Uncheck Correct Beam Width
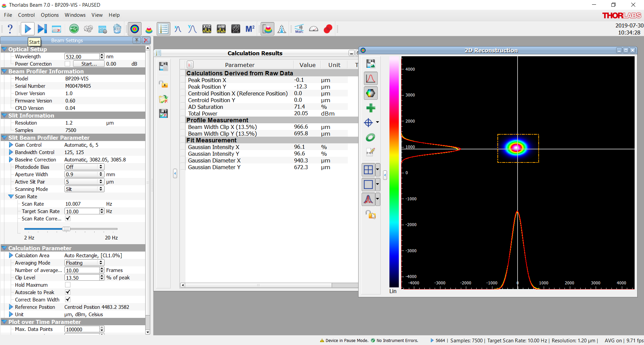Image resolution: width=644 pixels, height=345 pixels. tap(68, 299)
